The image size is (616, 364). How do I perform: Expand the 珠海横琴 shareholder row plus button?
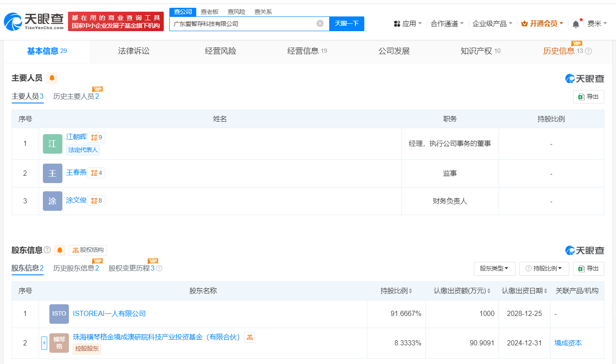(44, 343)
